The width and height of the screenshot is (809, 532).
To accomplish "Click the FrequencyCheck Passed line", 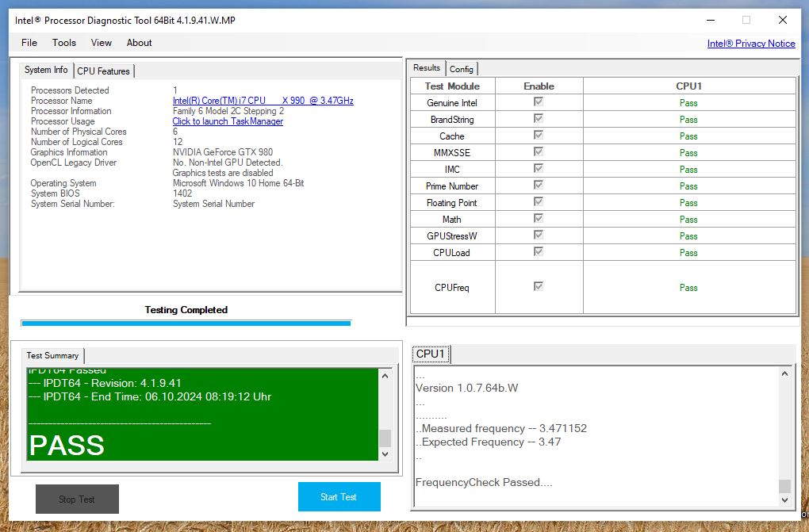I will [x=484, y=483].
